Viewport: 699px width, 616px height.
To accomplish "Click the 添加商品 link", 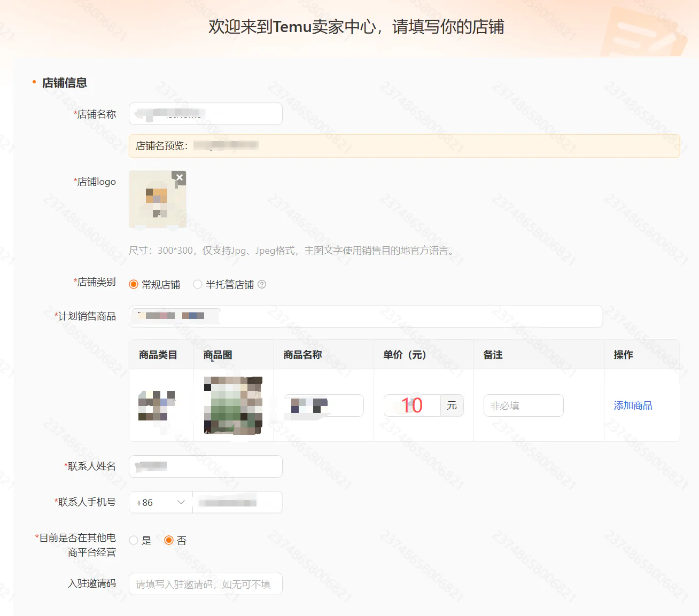I will click(633, 406).
